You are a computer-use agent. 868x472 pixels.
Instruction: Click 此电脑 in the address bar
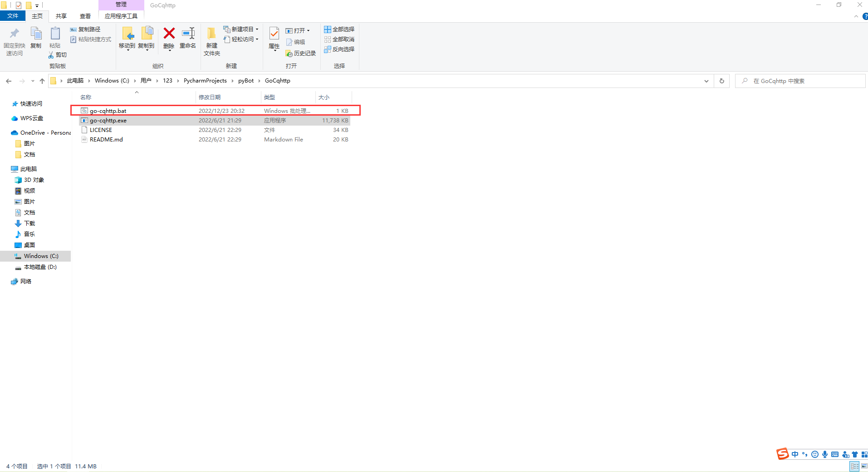75,81
